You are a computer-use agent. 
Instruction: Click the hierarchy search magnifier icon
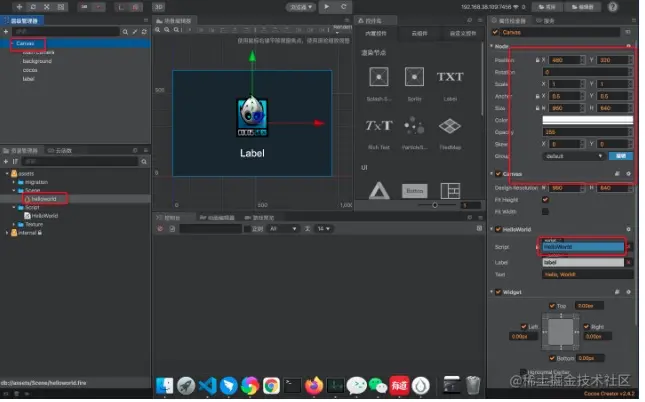(x=125, y=31)
